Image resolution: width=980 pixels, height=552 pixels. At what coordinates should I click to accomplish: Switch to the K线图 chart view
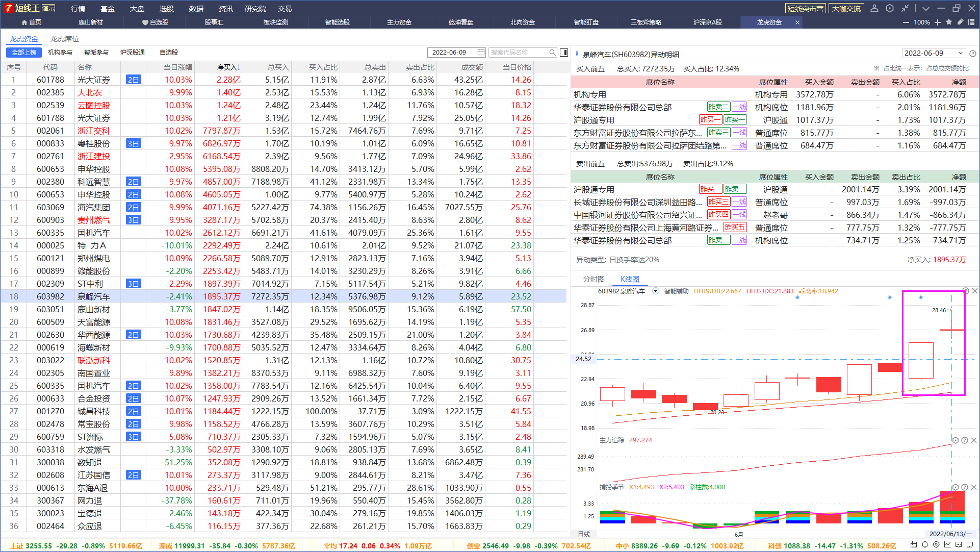click(630, 279)
